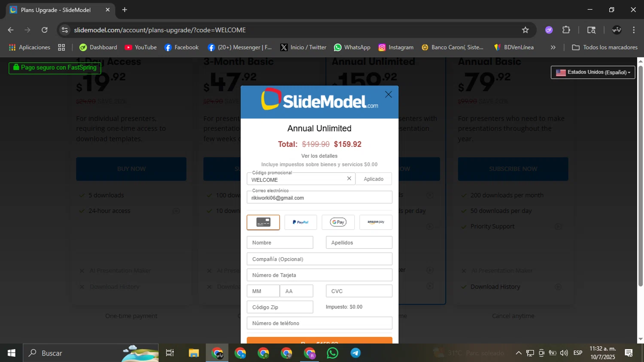Viewport: 644px width, 362px height.
Task: Open the clock showing 11:32 a. m.
Action: coord(603,353)
